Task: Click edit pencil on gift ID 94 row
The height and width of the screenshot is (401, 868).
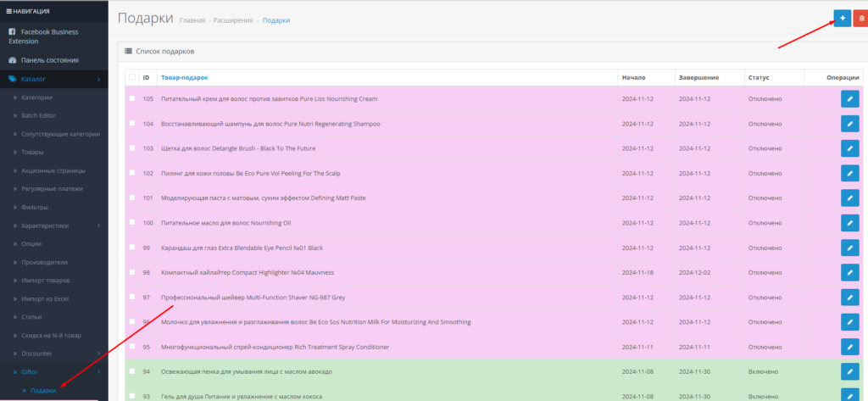Action: (x=849, y=371)
